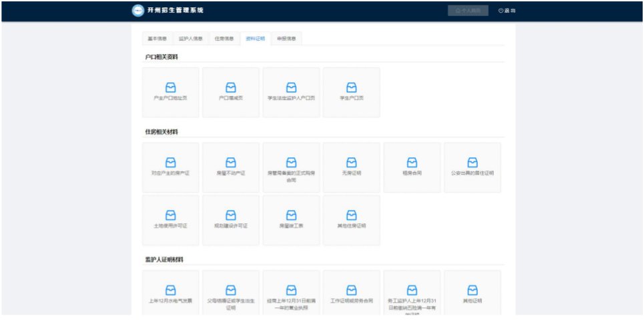Click the 开州招生管理系统 logo icon
The image size is (644, 320).
point(138,11)
